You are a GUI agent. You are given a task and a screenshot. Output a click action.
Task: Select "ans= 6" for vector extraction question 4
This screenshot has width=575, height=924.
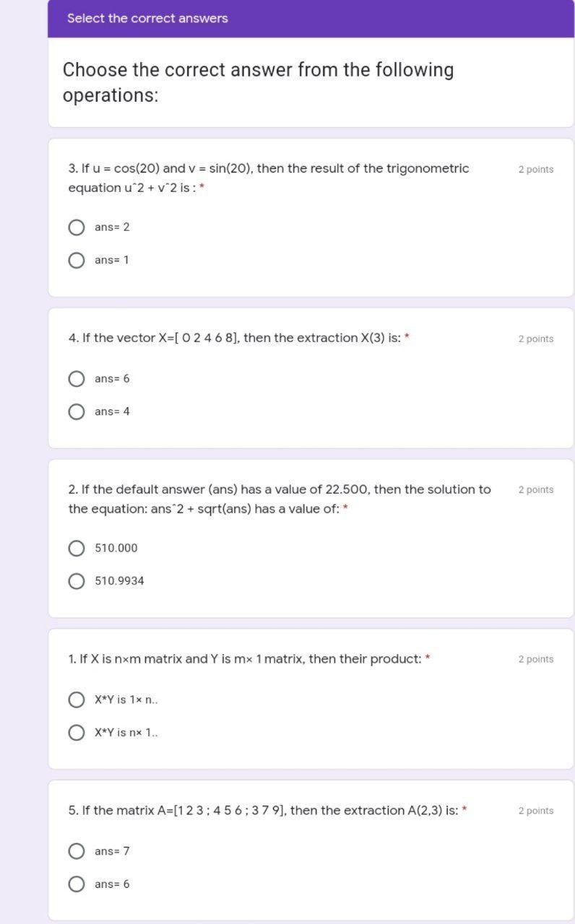[x=77, y=378]
